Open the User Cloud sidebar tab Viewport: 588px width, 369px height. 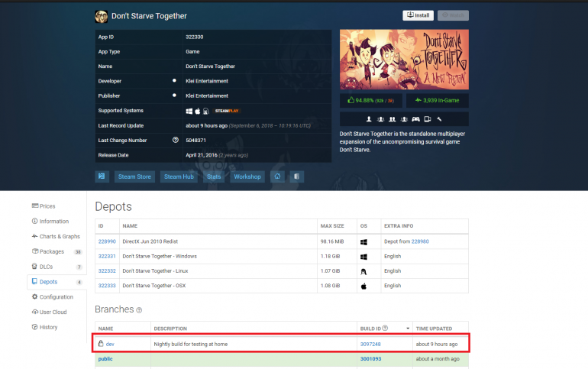click(49, 312)
